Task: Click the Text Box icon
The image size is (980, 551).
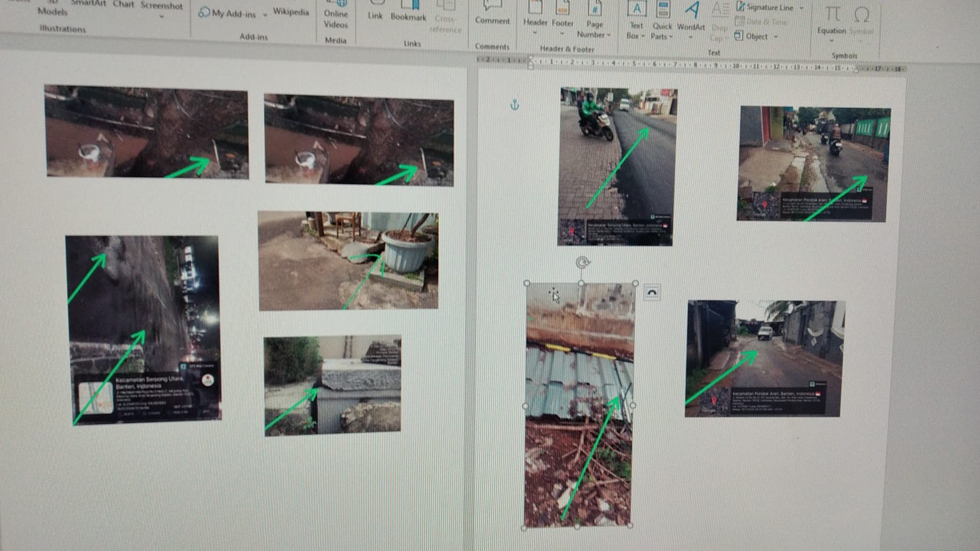Action: pyautogui.click(x=636, y=10)
